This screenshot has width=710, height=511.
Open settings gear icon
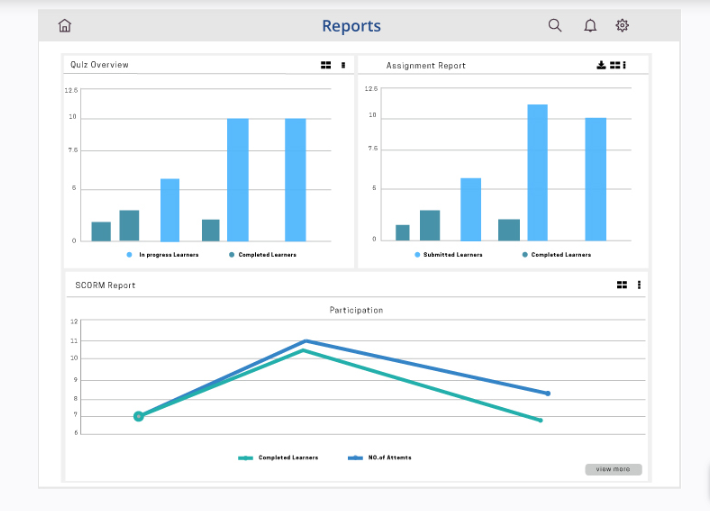(x=622, y=25)
